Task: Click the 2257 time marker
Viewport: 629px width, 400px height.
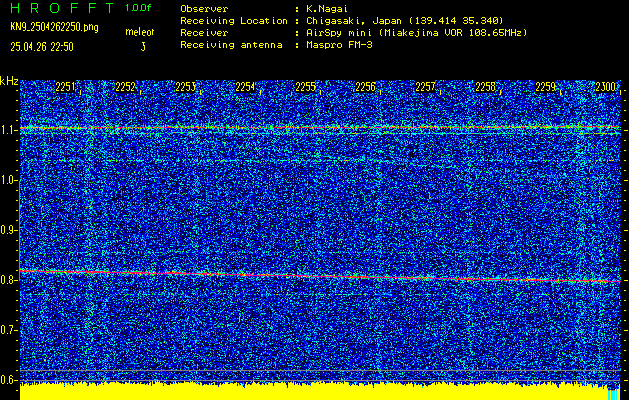Action: [425, 87]
